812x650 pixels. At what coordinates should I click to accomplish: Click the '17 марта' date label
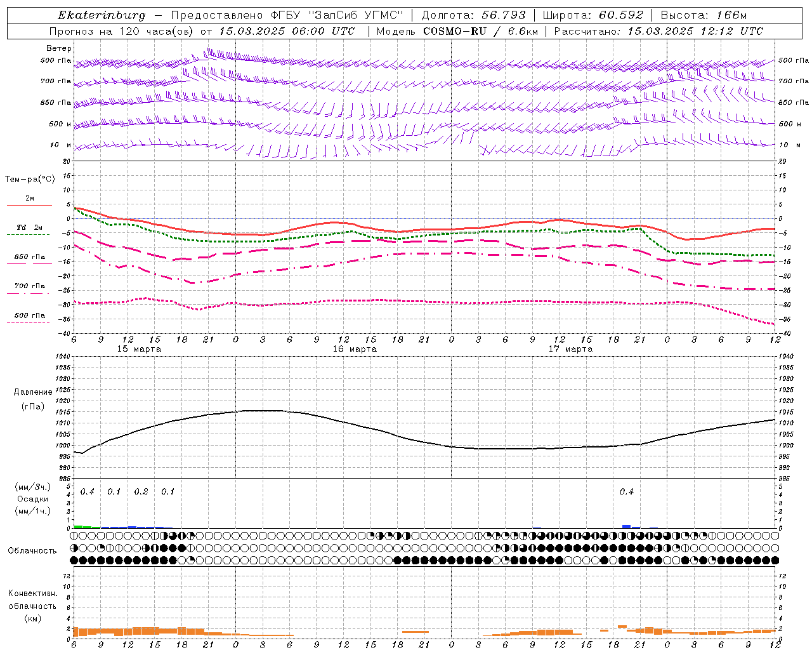570,349
